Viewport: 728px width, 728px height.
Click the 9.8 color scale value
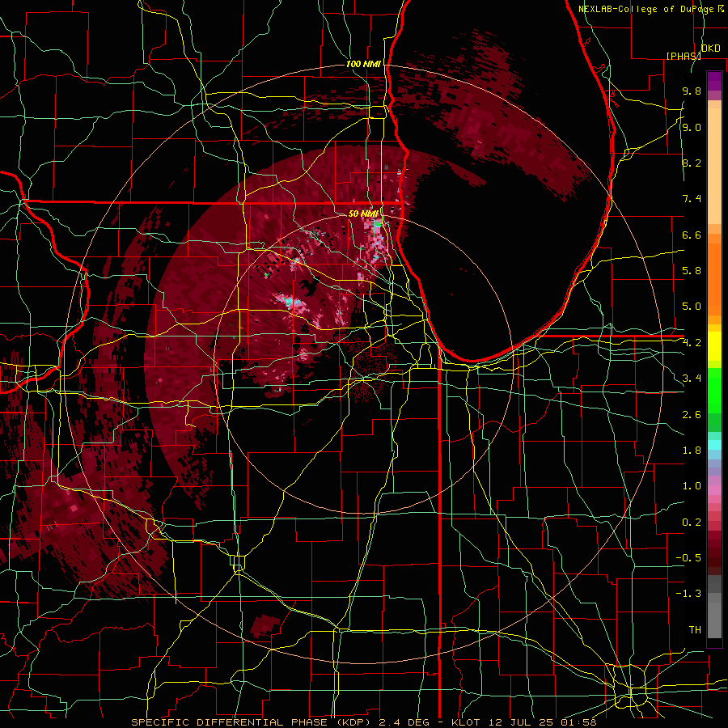pos(692,91)
